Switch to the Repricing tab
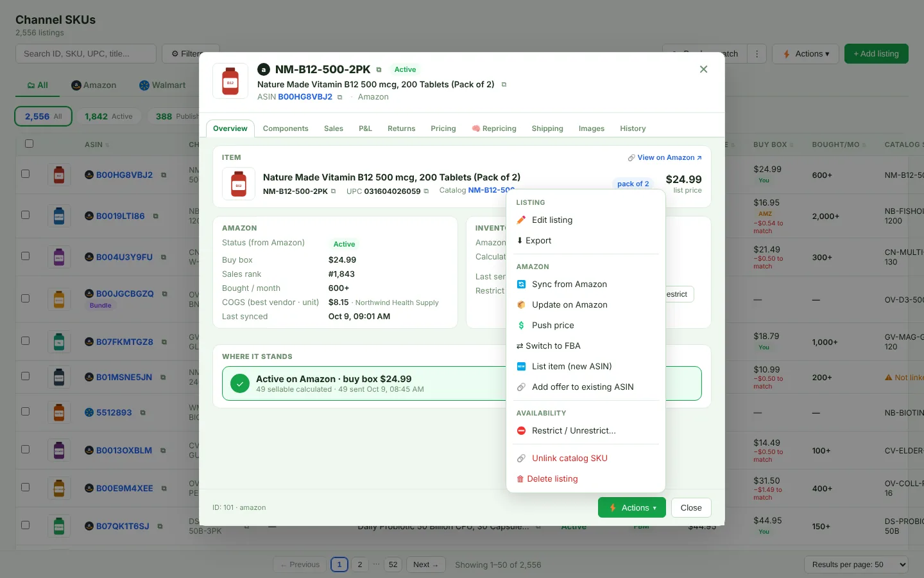924x578 pixels. pos(494,128)
